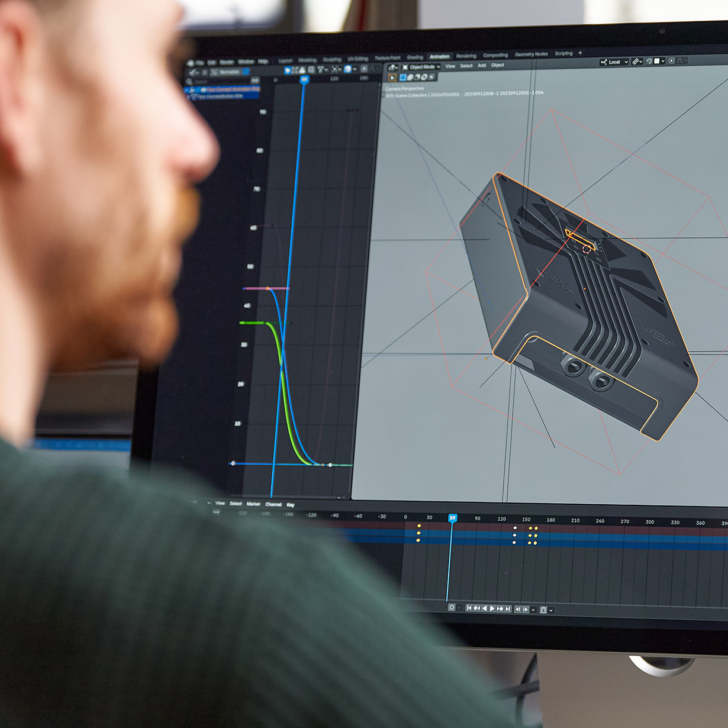Image resolution: width=728 pixels, height=728 pixels.
Task: Jump to the start frame
Action: [469, 608]
